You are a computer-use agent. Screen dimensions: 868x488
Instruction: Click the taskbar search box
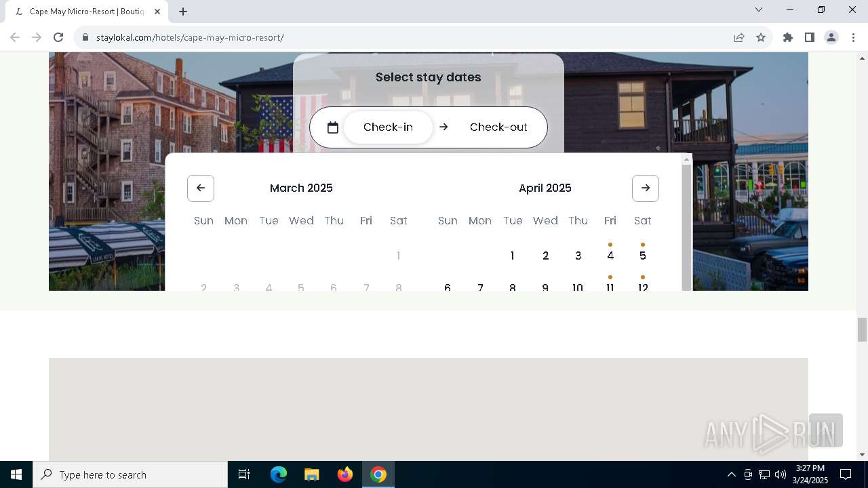click(x=130, y=474)
